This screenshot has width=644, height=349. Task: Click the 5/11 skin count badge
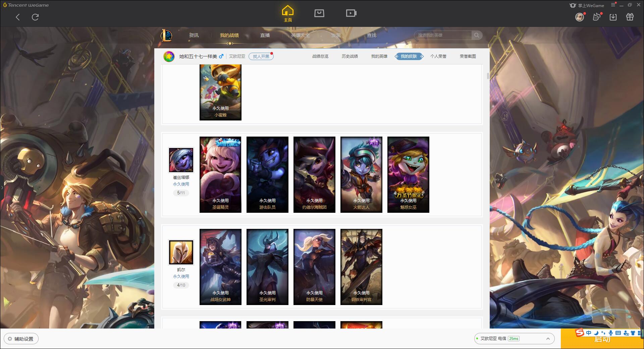(x=181, y=193)
